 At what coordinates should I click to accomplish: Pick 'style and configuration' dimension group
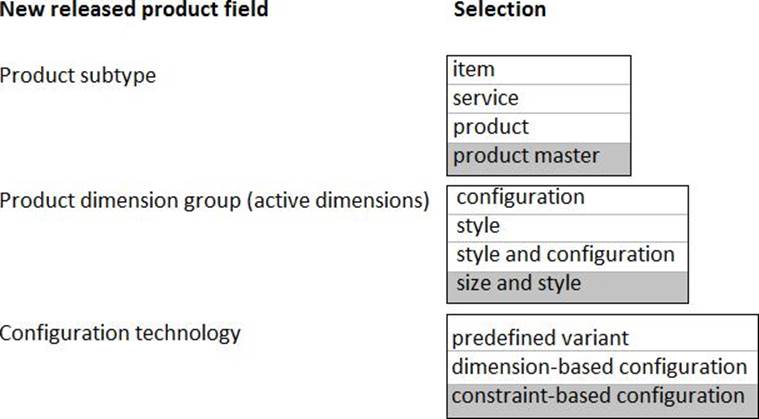click(x=567, y=255)
